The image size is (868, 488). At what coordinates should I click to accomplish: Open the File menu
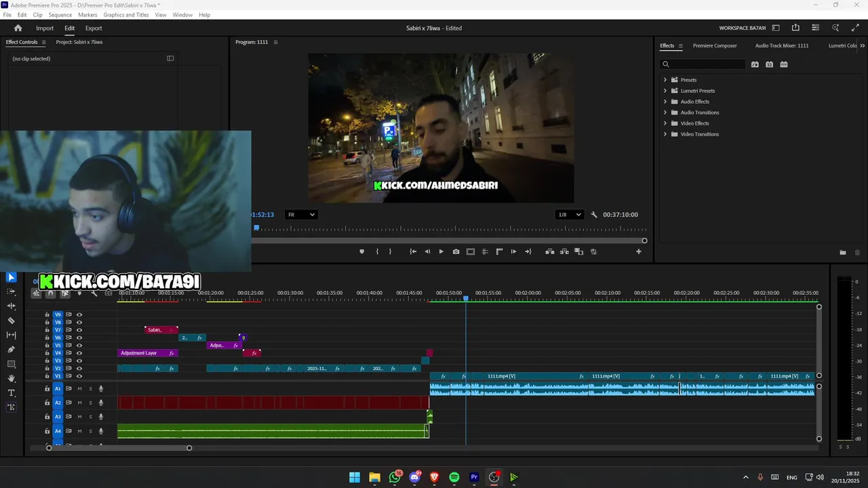click(7, 15)
